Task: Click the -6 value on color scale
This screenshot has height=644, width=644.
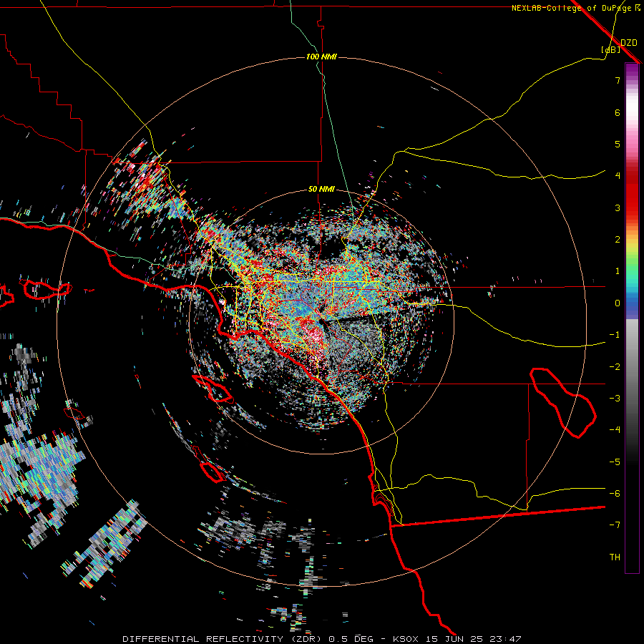Action: 615,494
